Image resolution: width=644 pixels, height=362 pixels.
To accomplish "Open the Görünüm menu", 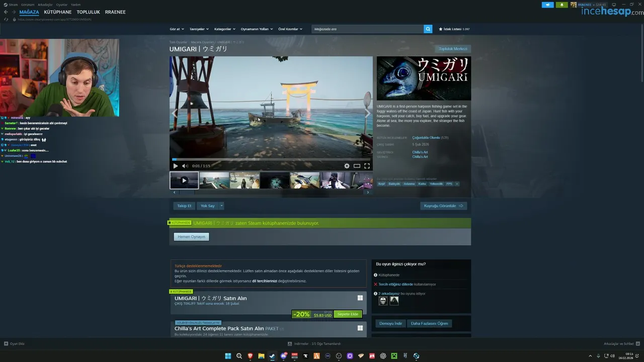I will pos(28,5).
